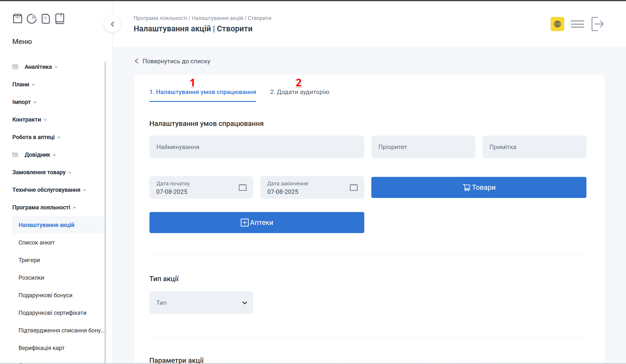
Task: Collapse the sidebar with the chevron circle
Action: [112, 24]
